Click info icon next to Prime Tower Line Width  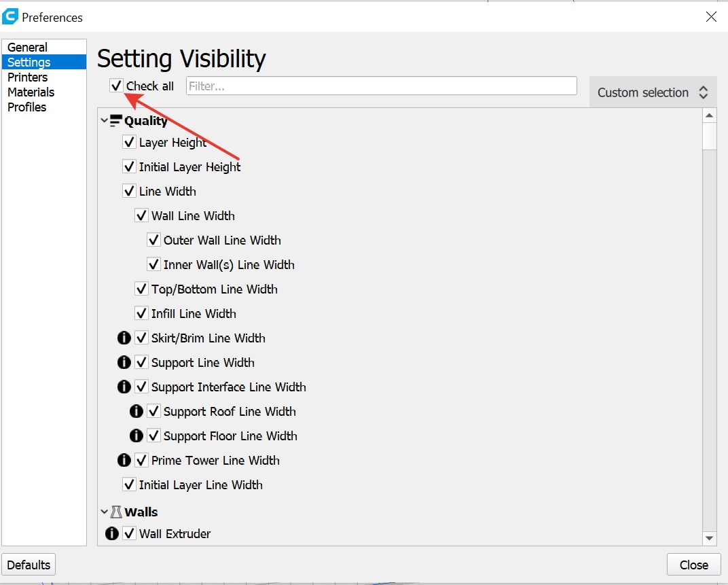(124, 460)
